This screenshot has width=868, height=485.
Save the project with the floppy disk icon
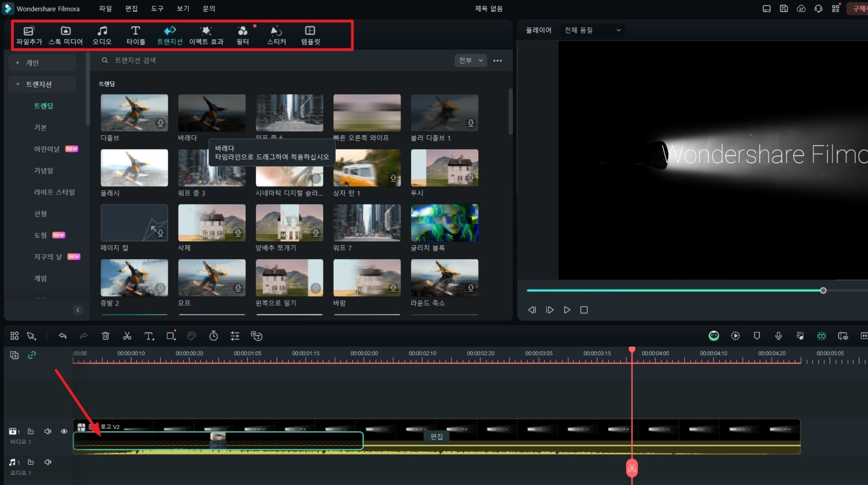784,9
